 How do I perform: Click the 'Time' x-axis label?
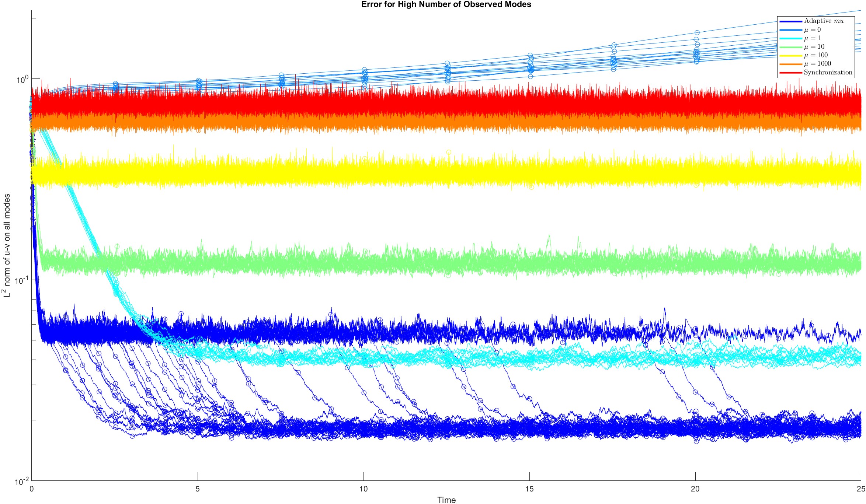pyautogui.click(x=446, y=500)
